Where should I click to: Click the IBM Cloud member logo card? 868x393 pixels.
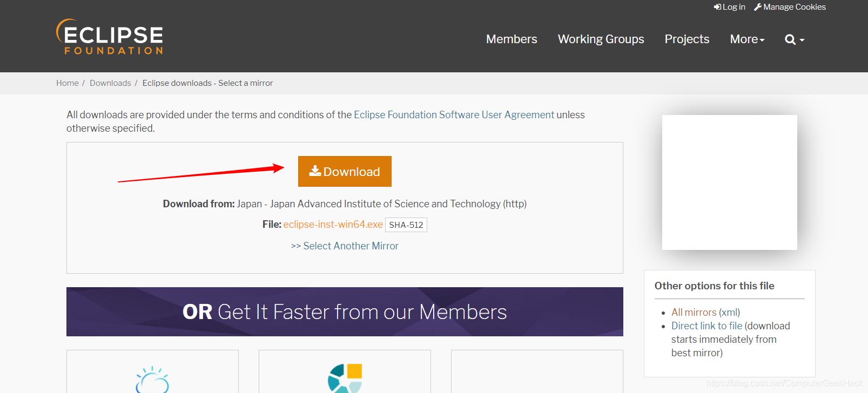click(152, 371)
